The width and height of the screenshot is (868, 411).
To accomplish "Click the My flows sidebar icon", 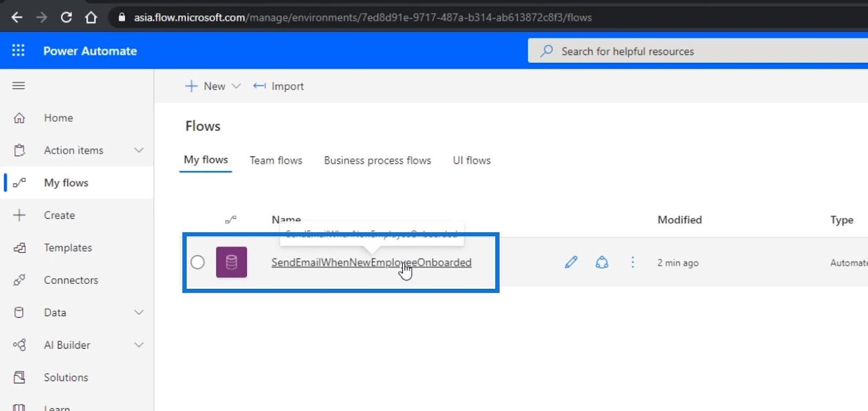I will tap(19, 183).
